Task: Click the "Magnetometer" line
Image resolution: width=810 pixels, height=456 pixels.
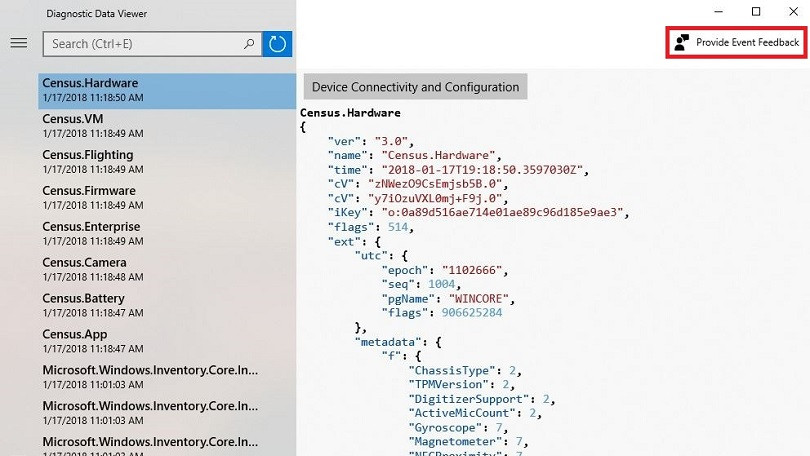Action: tap(468, 442)
